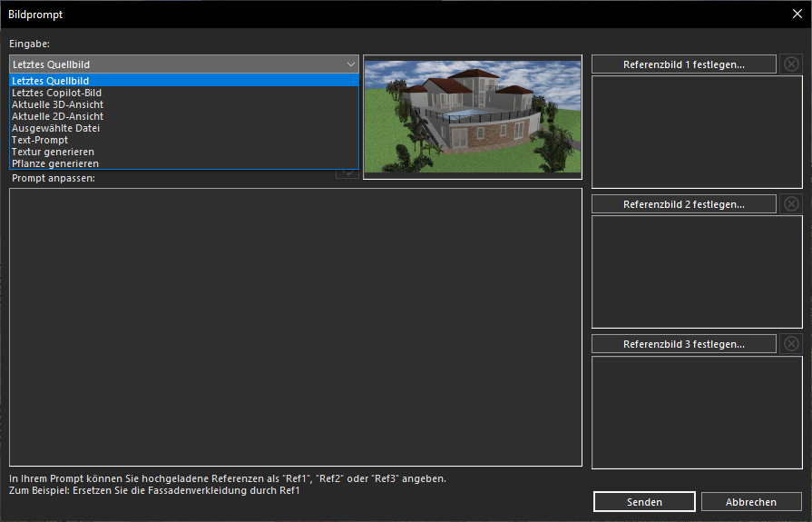Clear reference image 1 with X icon
812x522 pixels.
point(791,64)
